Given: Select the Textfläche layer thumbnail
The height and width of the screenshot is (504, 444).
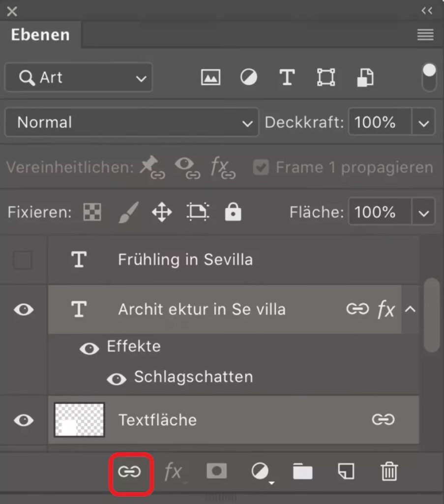Looking at the screenshot, I should 79,420.
